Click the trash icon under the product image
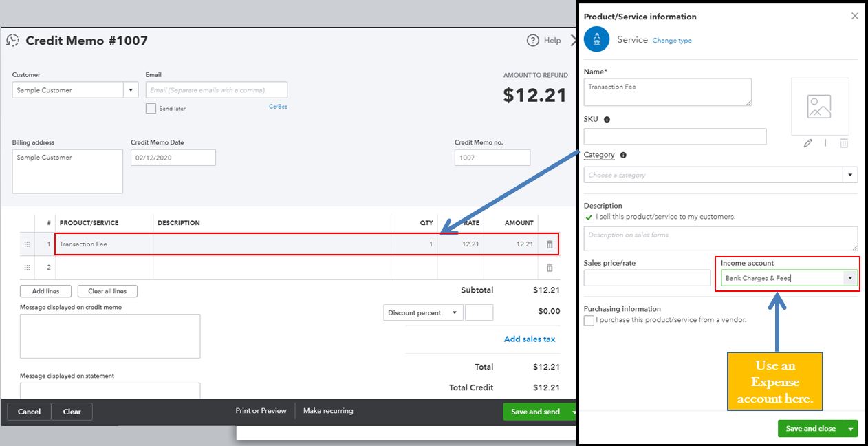Image resolution: width=868 pixels, height=446 pixels. pyautogui.click(x=844, y=143)
